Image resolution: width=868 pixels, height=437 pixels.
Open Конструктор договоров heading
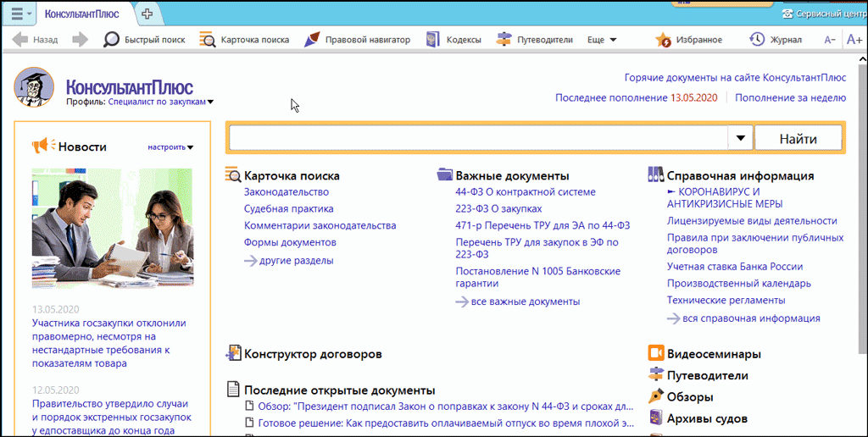pyautogui.click(x=313, y=353)
